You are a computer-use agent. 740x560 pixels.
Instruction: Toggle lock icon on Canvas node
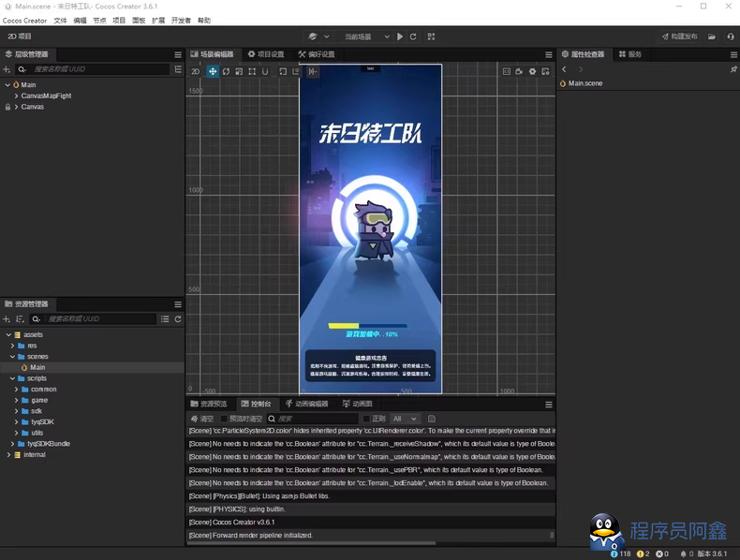7,107
